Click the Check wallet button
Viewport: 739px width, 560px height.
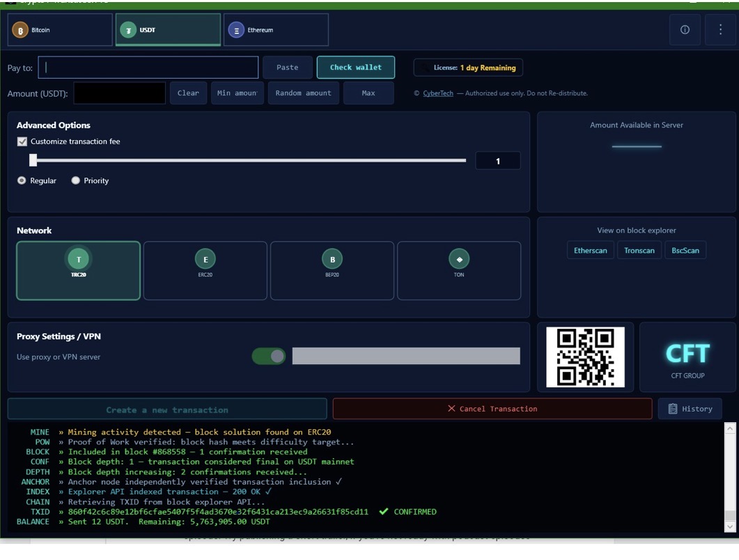click(x=356, y=68)
